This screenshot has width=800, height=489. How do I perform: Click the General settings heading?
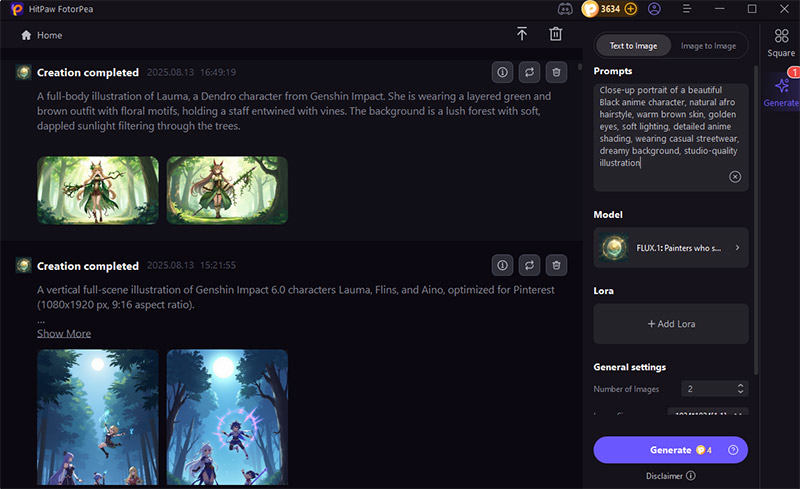(x=630, y=367)
